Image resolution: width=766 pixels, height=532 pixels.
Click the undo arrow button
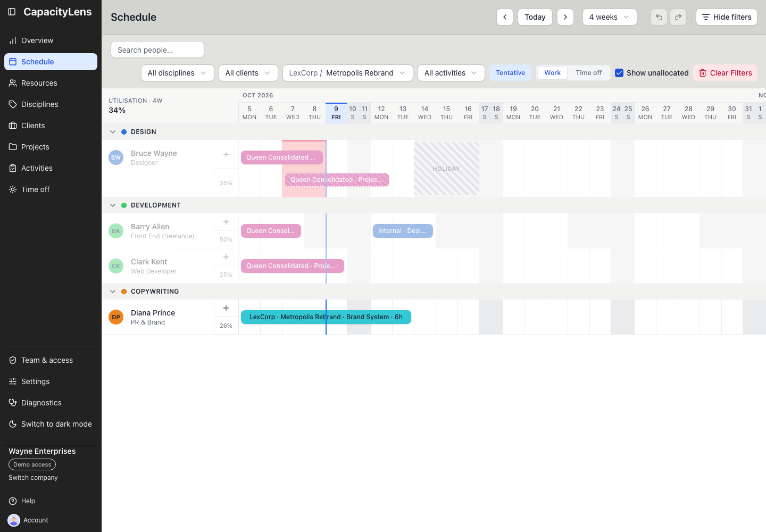point(659,17)
